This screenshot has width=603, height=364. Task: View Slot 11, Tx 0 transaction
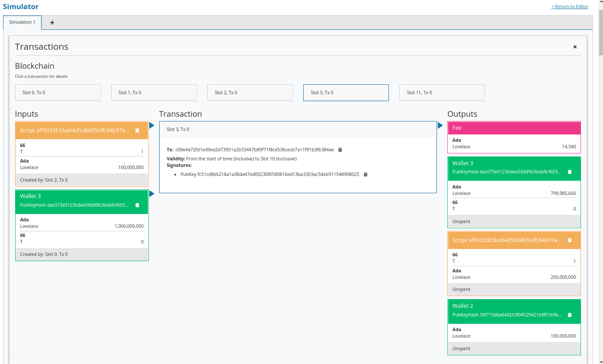442,93
